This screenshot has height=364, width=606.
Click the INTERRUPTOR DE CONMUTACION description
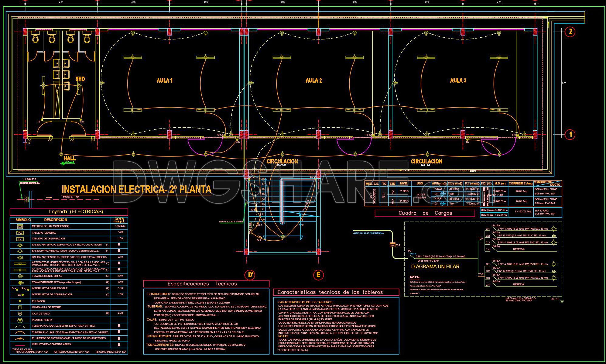(x=52, y=295)
